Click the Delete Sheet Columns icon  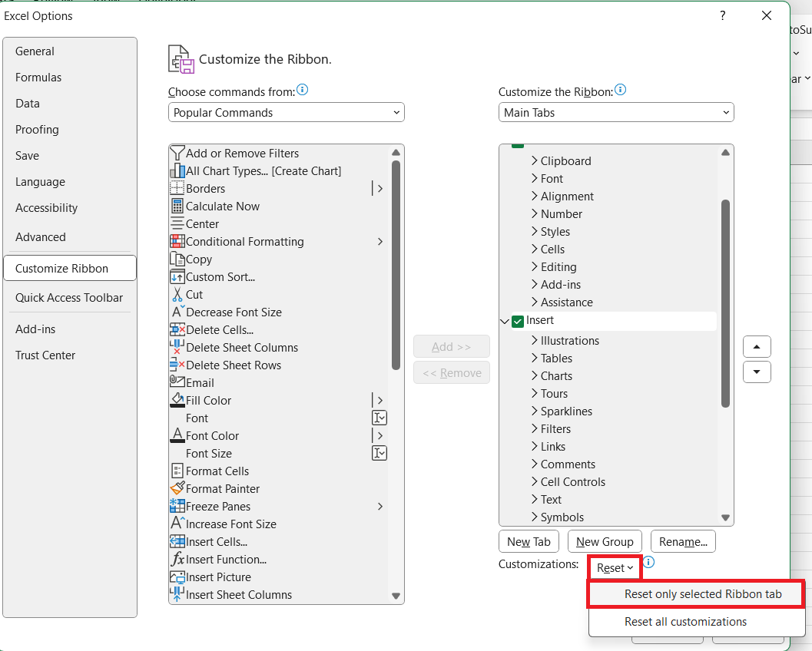tap(177, 347)
